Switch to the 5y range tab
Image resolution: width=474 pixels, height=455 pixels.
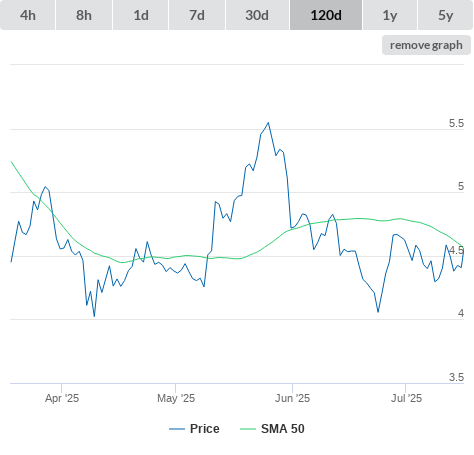point(445,15)
